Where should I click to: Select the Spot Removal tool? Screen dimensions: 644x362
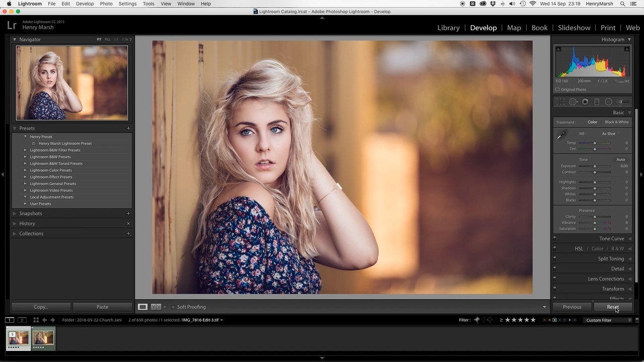tap(573, 102)
